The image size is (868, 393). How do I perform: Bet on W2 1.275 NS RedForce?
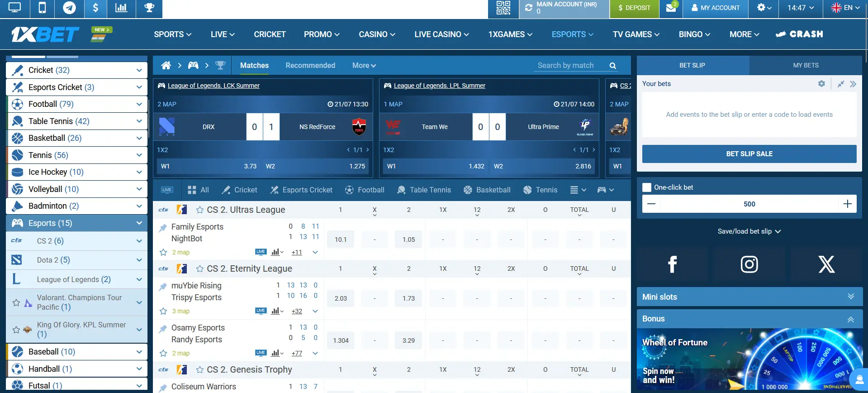point(316,166)
